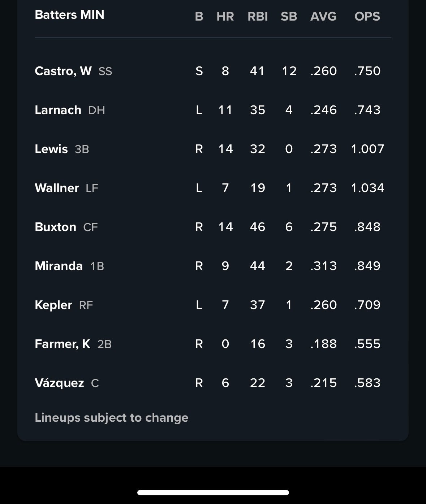The height and width of the screenshot is (504, 426).
Task: Tap the AVG column header
Action: coord(323,16)
